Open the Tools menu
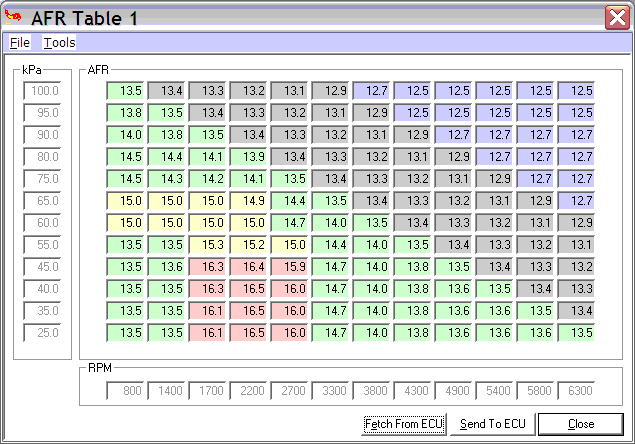The image size is (635, 444). pyautogui.click(x=59, y=43)
